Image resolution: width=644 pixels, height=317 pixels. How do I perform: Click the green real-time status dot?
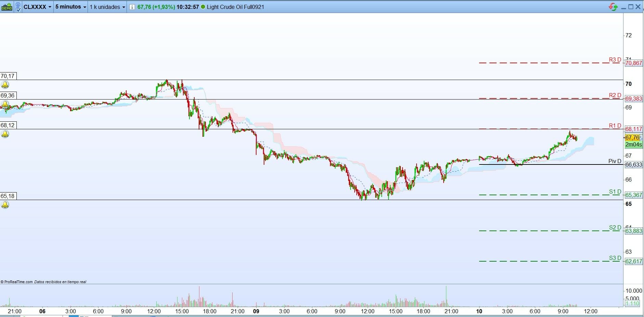pos(203,7)
